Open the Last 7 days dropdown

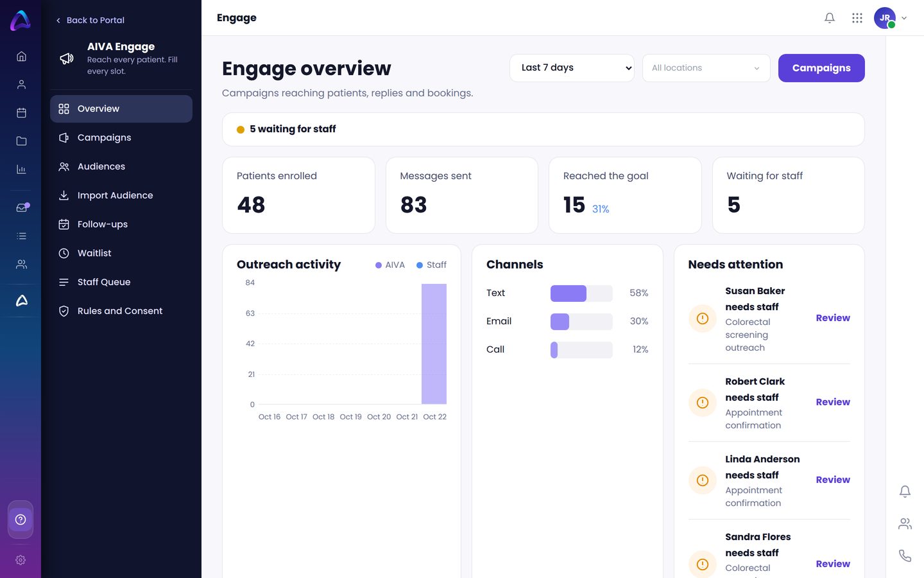[x=572, y=68]
